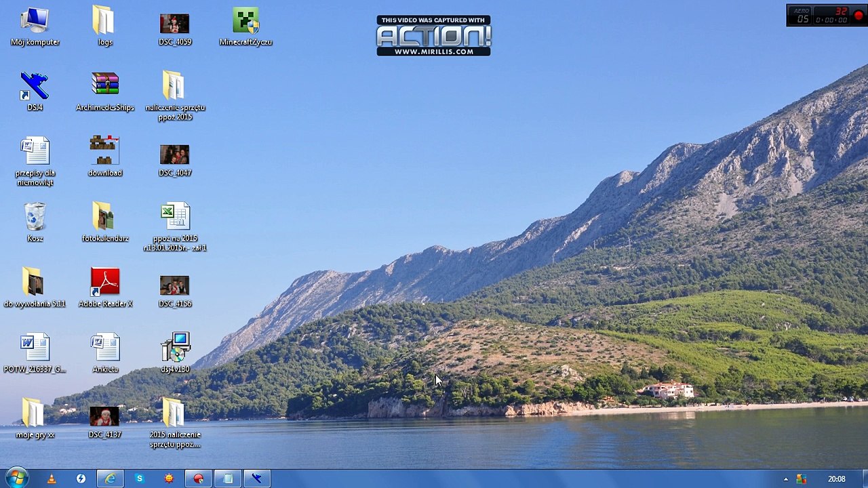The height and width of the screenshot is (488, 868).
Task: Launch VLC media player from taskbar
Action: (x=52, y=479)
